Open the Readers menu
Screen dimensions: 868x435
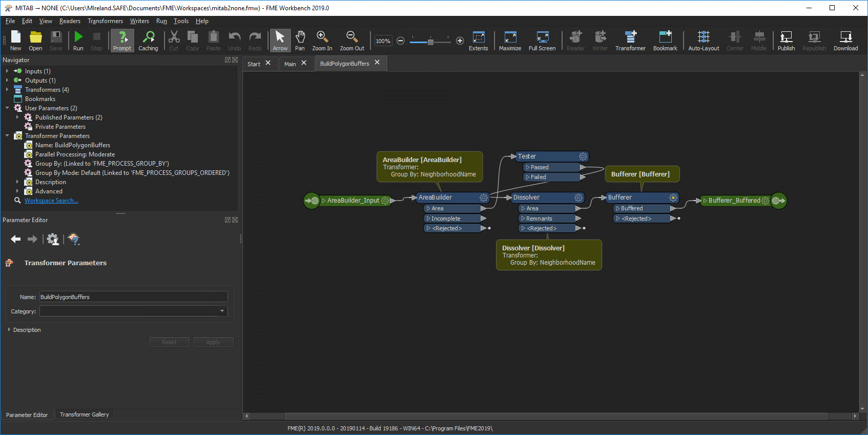pos(70,21)
